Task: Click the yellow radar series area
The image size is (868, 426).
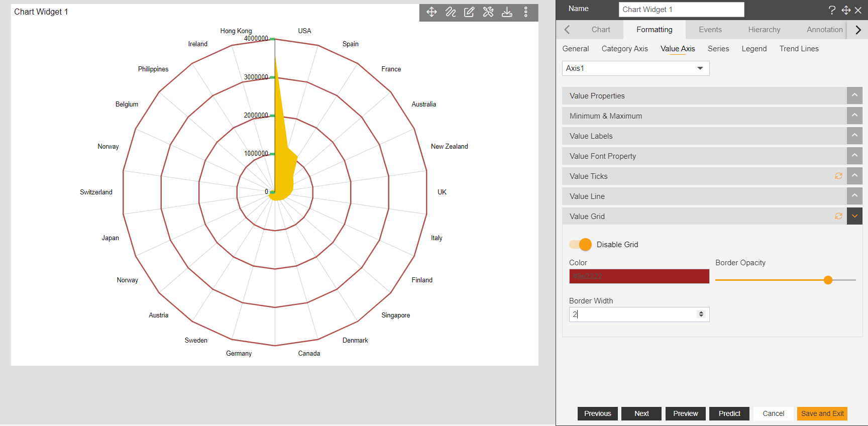Action: (283, 166)
